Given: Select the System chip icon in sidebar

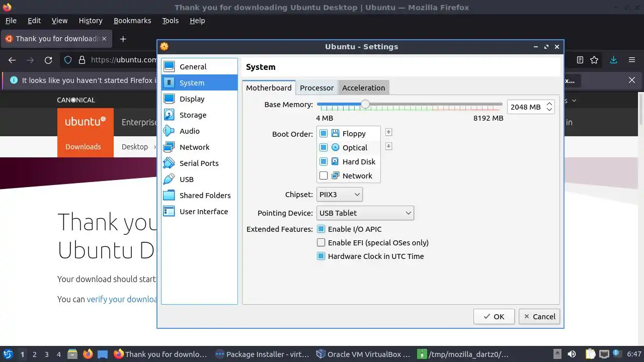Looking at the screenshot, I should coord(169,82).
